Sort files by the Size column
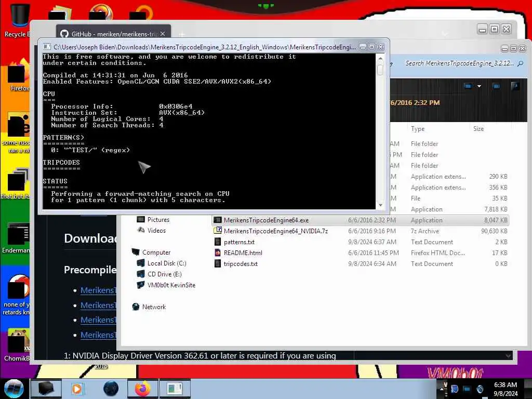The height and width of the screenshot is (399, 532). [478, 129]
